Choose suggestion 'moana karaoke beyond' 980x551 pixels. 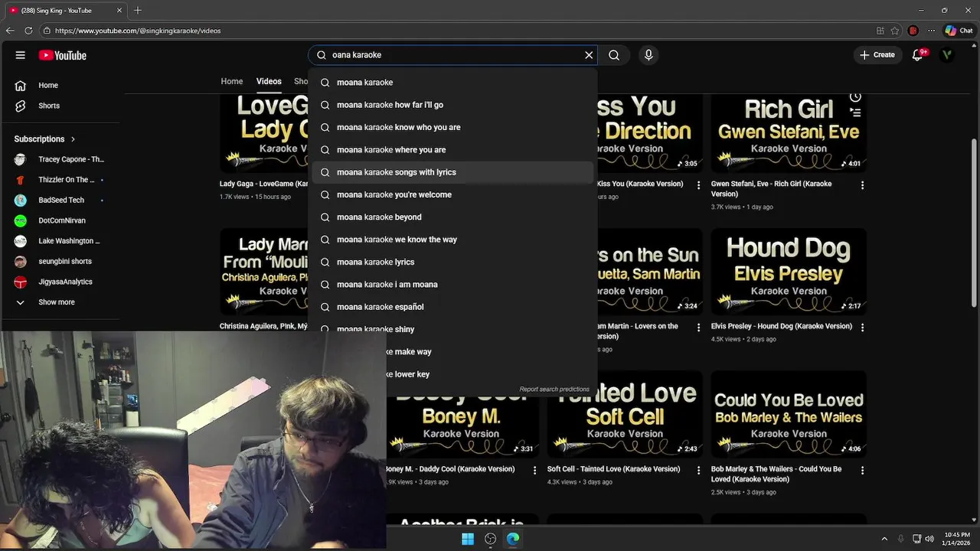point(452,217)
